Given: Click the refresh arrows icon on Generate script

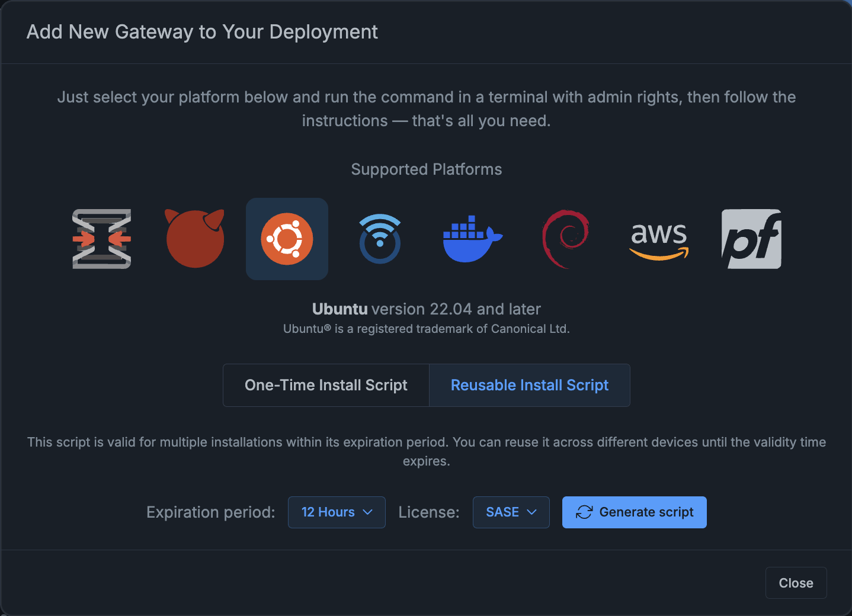Looking at the screenshot, I should click(584, 512).
